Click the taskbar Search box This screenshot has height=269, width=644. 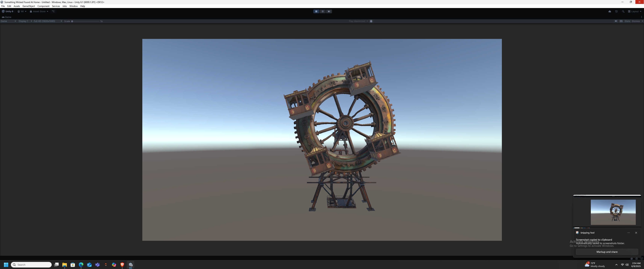[x=31, y=265]
